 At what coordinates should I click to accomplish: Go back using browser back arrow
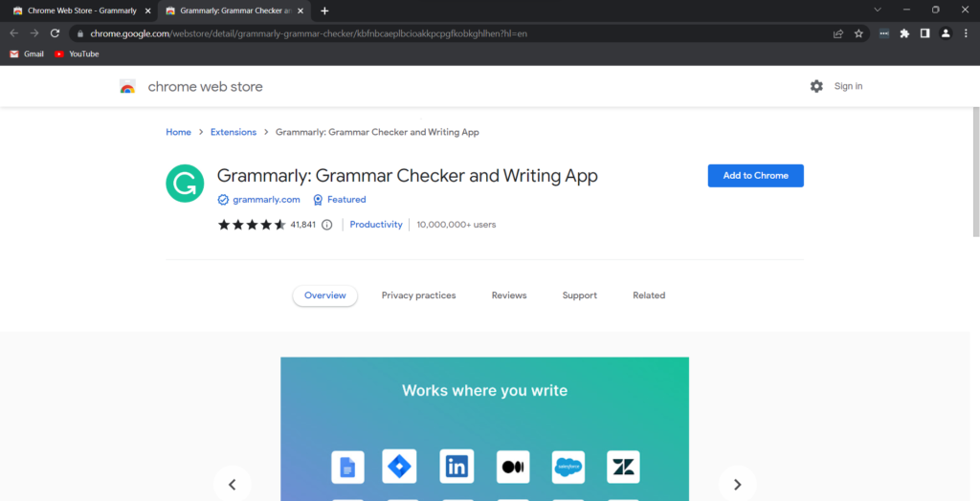coord(13,33)
